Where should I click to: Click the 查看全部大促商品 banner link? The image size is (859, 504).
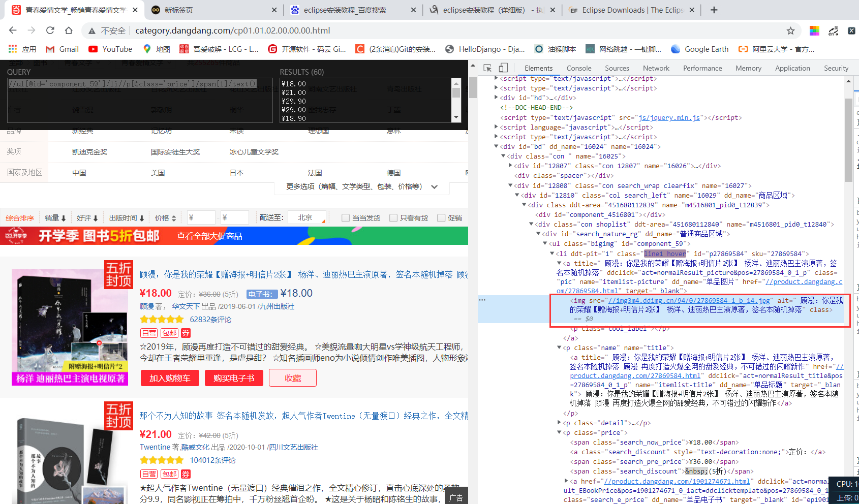(209, 236)
